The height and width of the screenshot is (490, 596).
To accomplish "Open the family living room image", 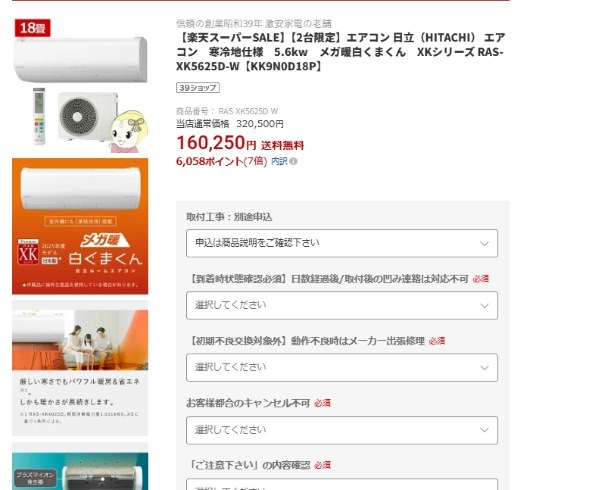I will (x=80, y=368).
